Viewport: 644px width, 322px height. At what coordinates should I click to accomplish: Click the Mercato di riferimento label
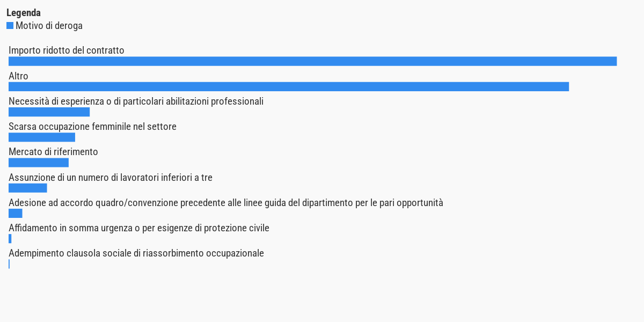click(x=53, y=152)
